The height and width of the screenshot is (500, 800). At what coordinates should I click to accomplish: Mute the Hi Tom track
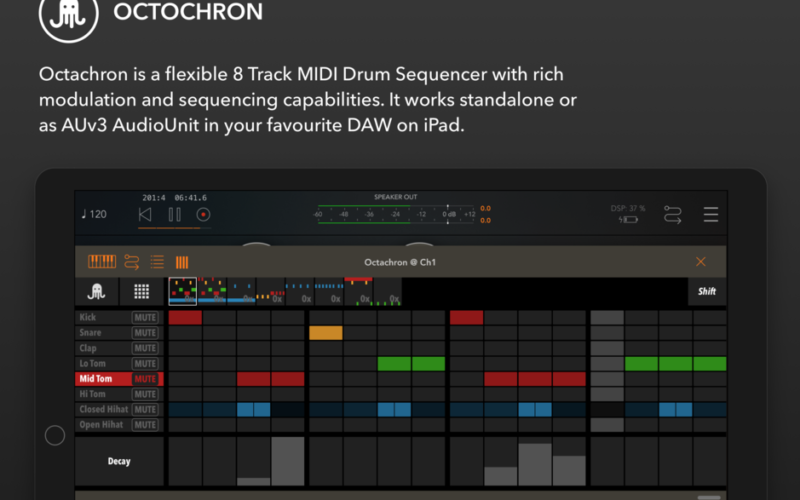tap(145, 394)
